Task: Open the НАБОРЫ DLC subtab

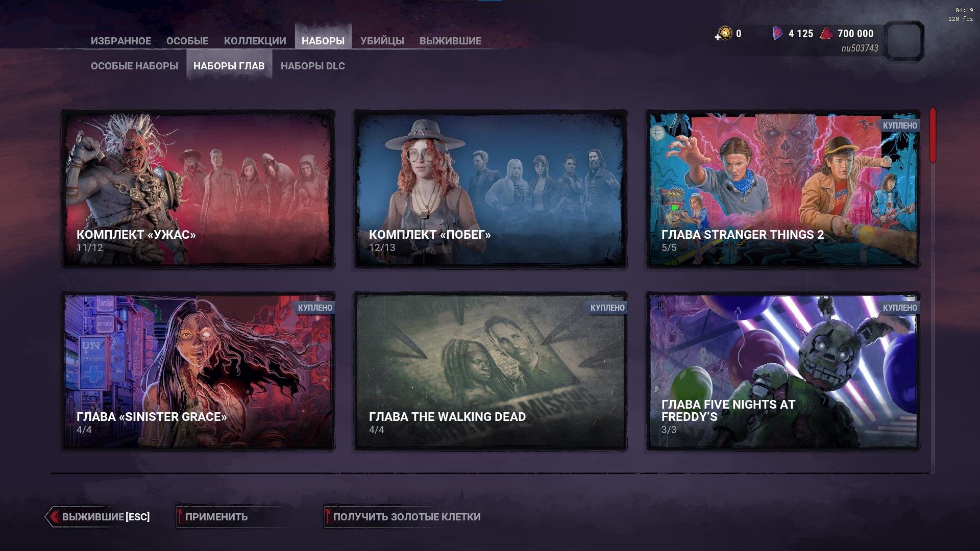Action: (x=312, y=66)
